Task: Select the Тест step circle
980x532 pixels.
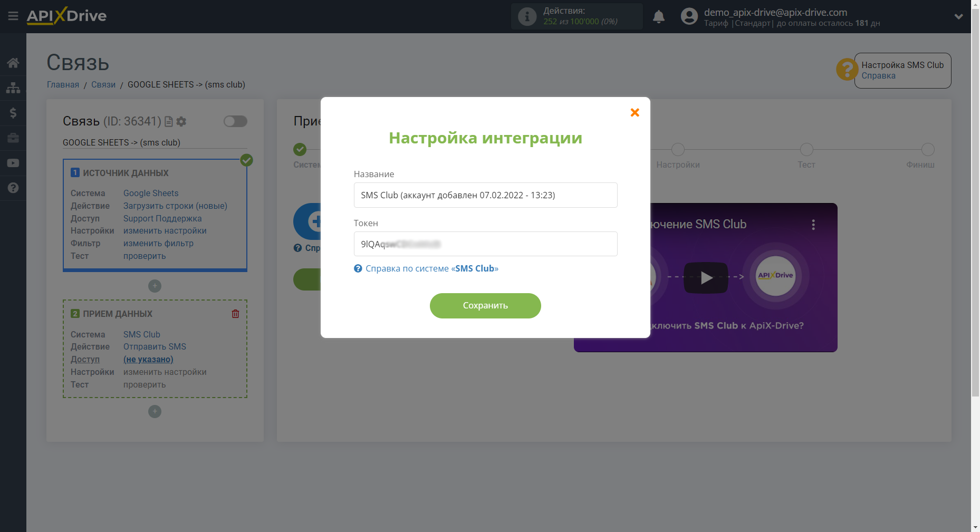Action: click(806, 150)
